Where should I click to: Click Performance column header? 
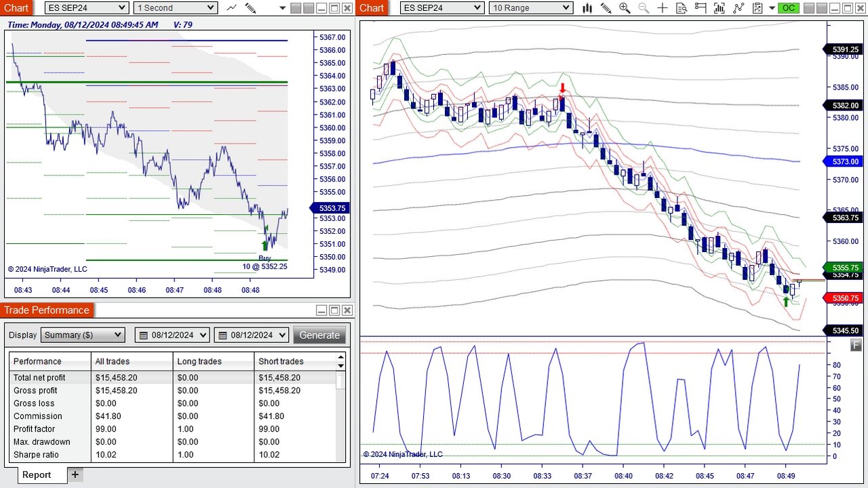tap(51, 361)
